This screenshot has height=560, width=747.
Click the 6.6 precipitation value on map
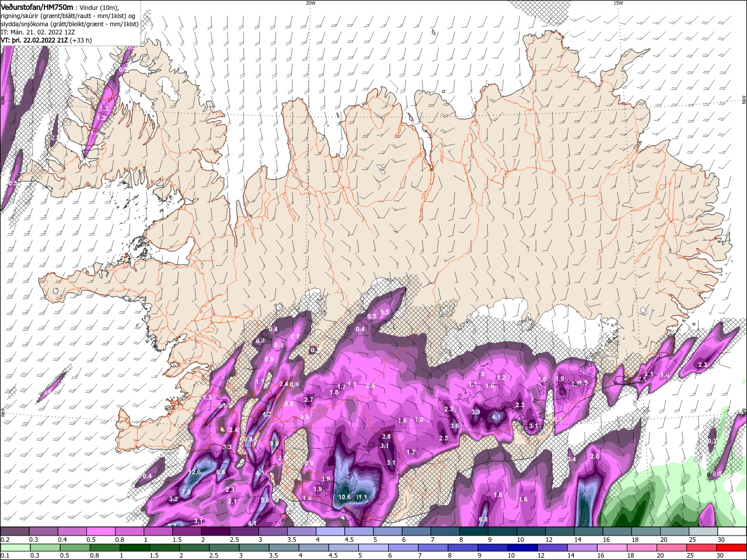click(x=221, y=472)
